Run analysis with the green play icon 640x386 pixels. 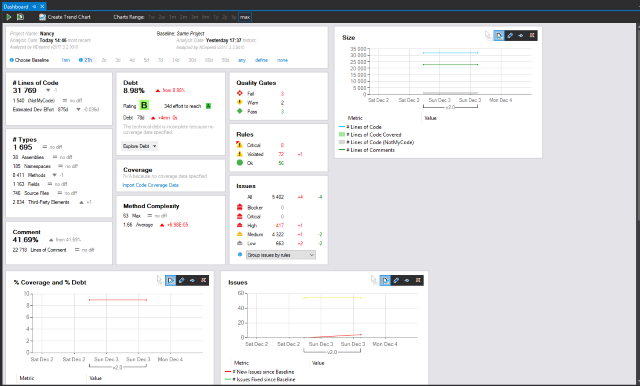(x=9, y=17)
